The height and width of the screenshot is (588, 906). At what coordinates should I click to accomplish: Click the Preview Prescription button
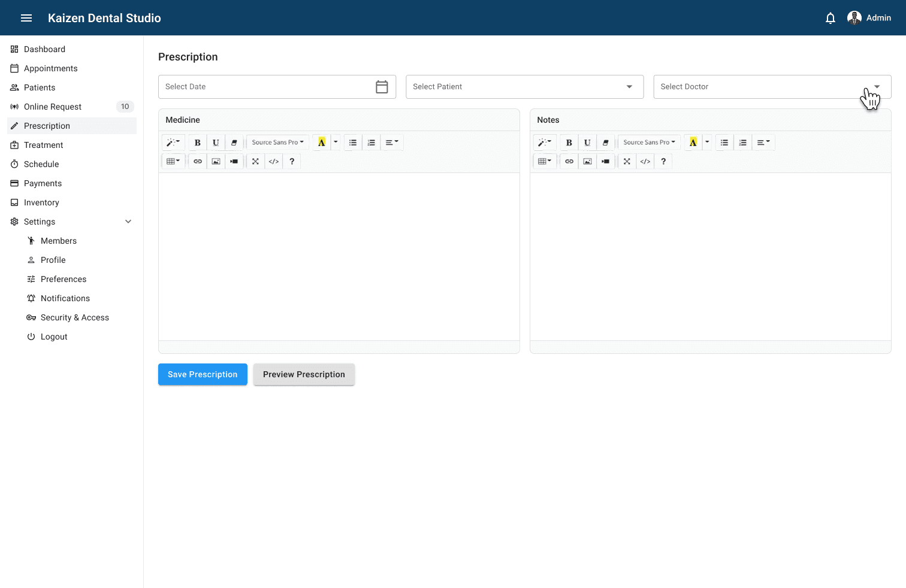tap(304, 374)
